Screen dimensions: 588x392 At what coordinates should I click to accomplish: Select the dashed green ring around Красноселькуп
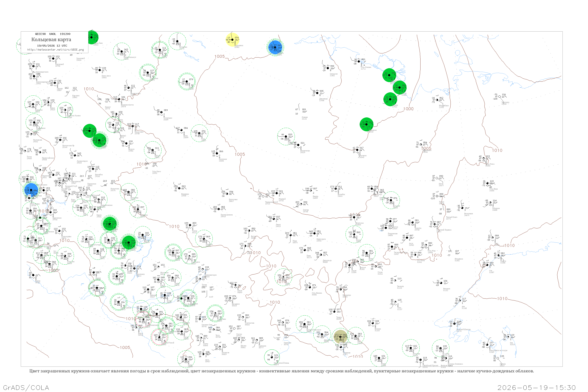[122, 52]
